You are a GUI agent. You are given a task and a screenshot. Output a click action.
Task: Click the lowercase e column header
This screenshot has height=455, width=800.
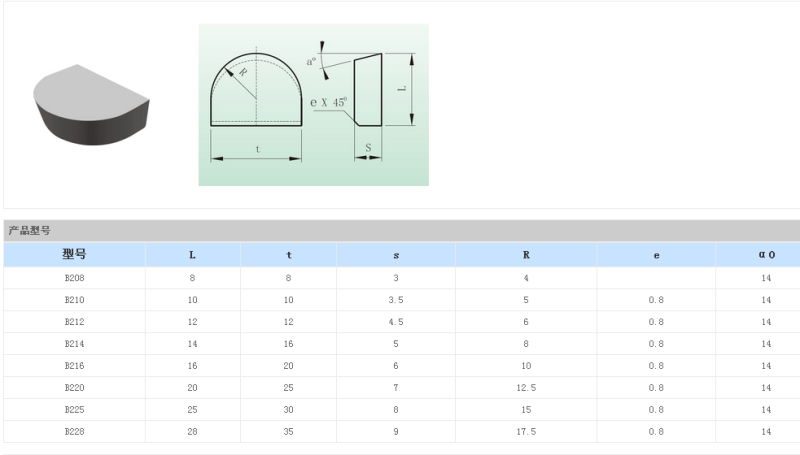click(656, 255)
